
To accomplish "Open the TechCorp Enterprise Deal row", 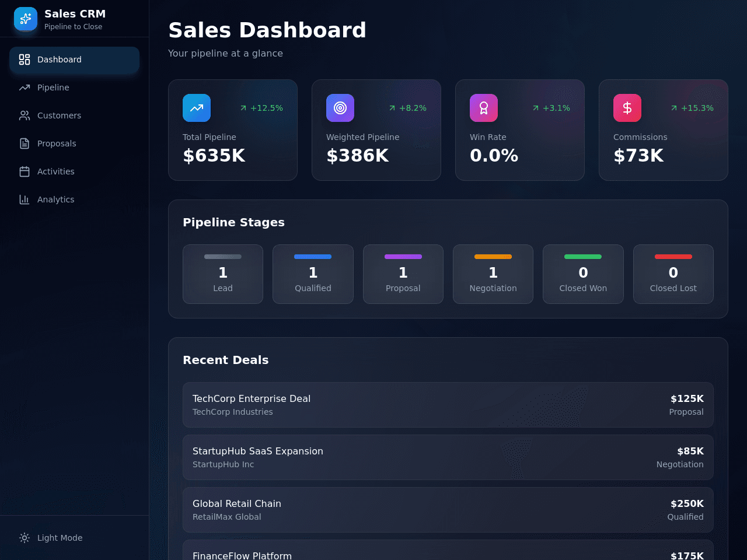I will click(x=448, y=405).
